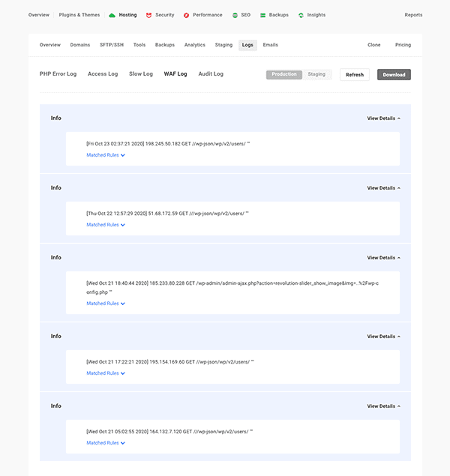Expand Matched Rules for revolution-slider entry

tap(106, 304)
